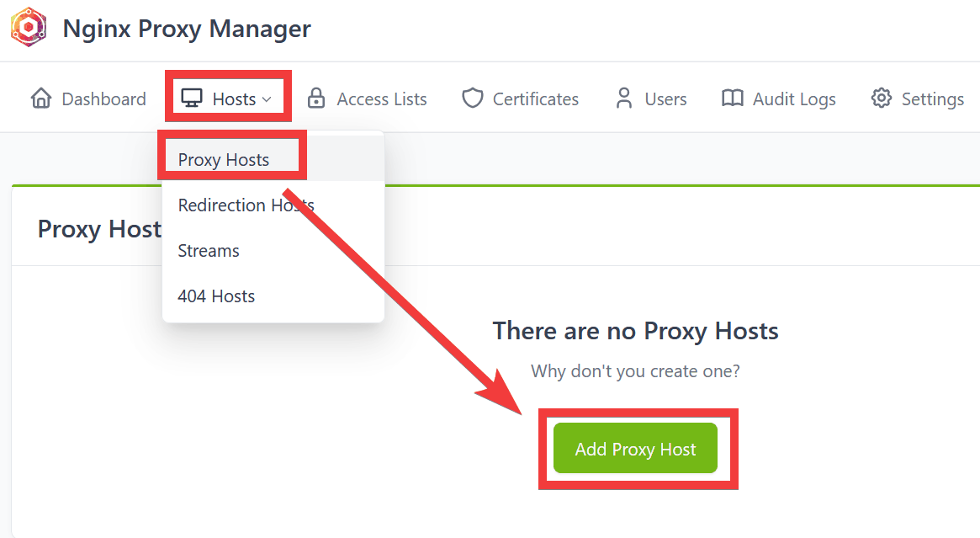Select Proxy Hosts from the dropdown
This screenshot has height=538, width=980.
[224, 160]
